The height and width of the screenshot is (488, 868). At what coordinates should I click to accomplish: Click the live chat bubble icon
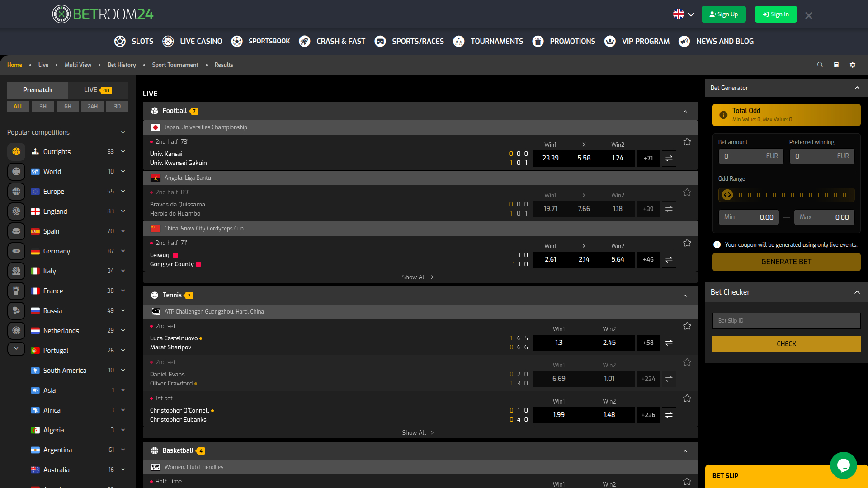(x=844, y=465)
